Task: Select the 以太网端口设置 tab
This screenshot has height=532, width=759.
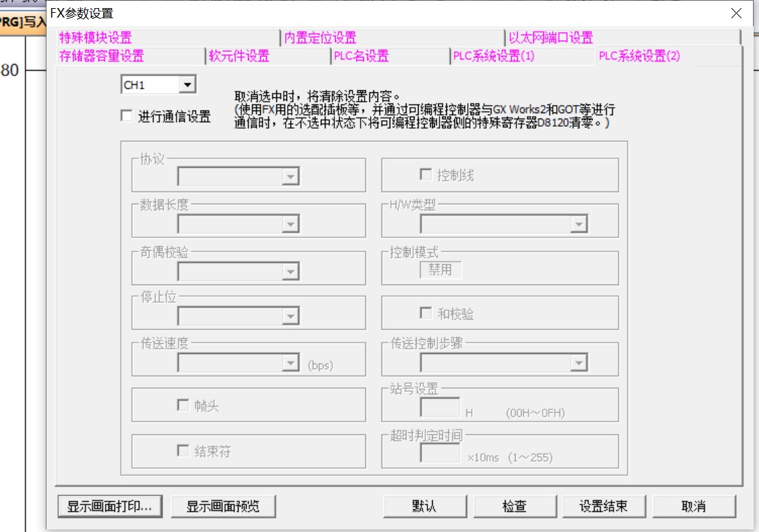Action: click(x=551, y=38)
